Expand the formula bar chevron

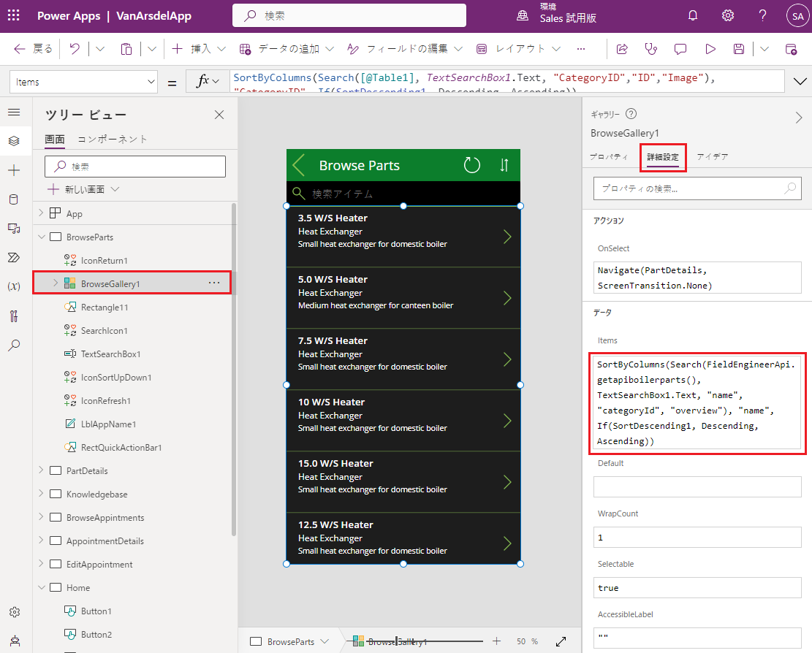(x=800, y=82)
